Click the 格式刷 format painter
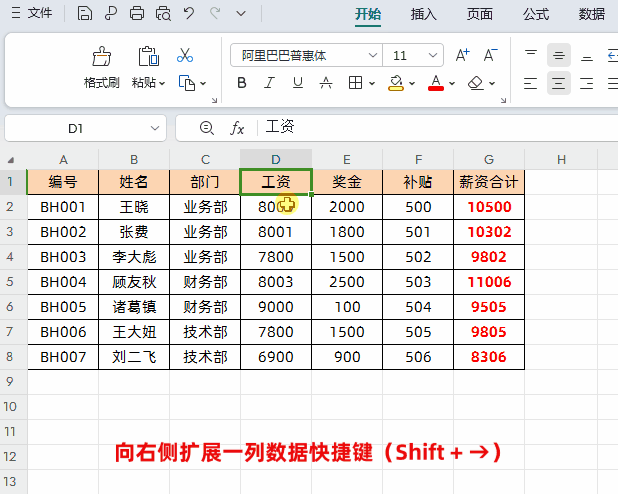This screenshot has height=494, width=618. tap(101, 67)
